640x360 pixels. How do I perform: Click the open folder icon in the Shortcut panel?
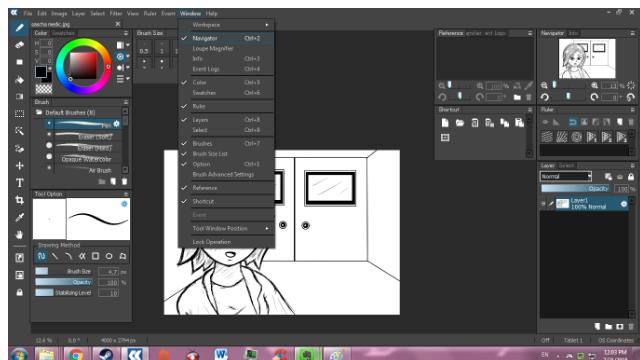tap(460, 123)
